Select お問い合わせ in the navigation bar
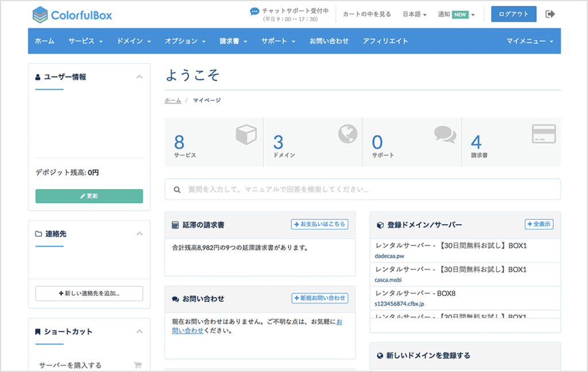Screen dimensions: 588x372 (x=328, y=41)
